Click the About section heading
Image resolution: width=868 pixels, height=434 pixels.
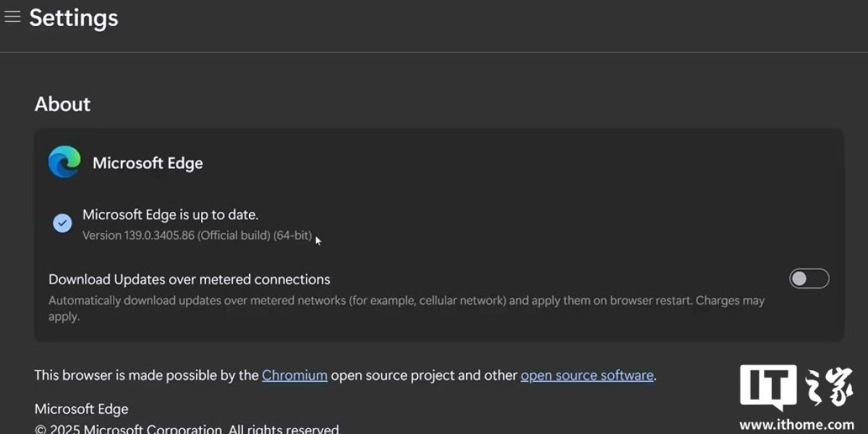point(62,104)
